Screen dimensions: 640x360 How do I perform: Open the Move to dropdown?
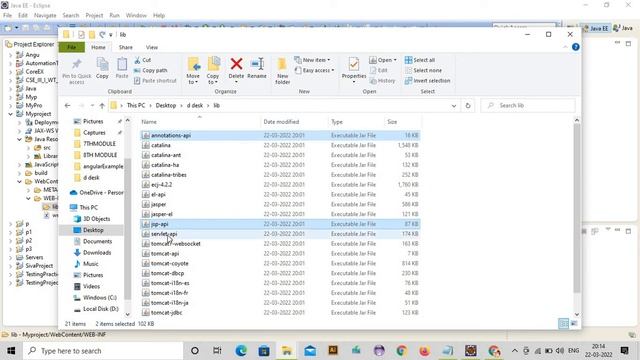point(193,70)
